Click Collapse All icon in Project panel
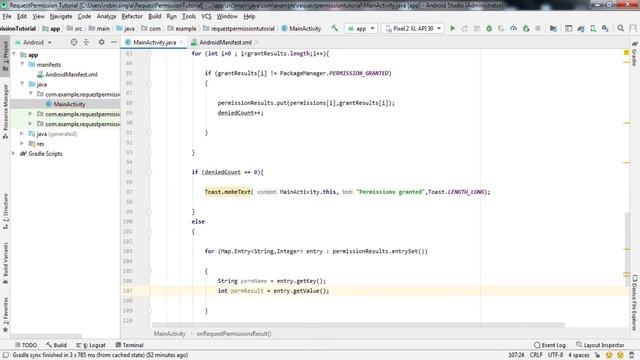 point(86,42)
